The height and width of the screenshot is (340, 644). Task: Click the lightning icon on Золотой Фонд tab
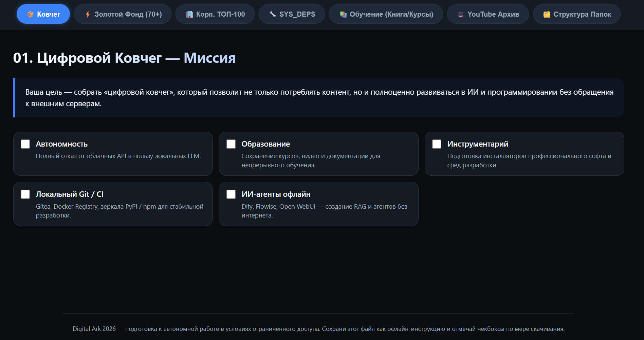pos(88,14)
